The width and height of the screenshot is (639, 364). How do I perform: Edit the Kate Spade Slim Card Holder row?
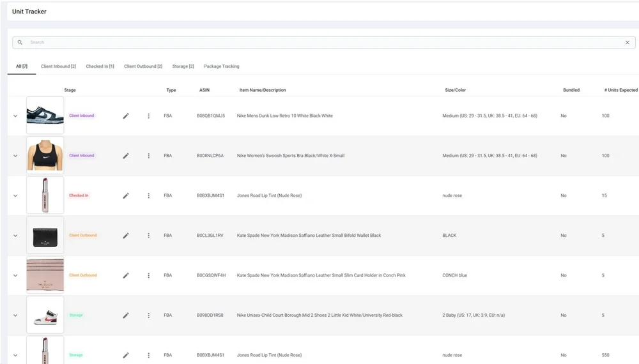click(126, 276)
